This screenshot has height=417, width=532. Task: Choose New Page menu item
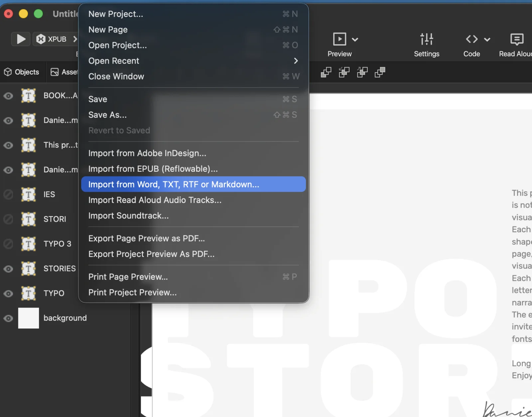[x=193, y=30]
